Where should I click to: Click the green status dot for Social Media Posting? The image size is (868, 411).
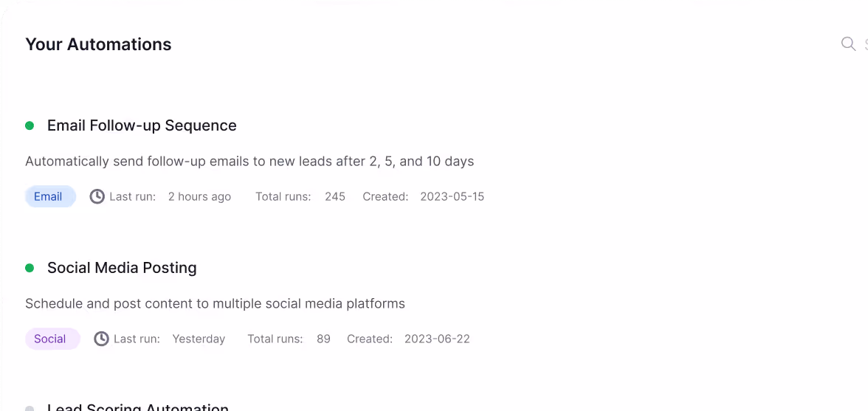(30, 268)
